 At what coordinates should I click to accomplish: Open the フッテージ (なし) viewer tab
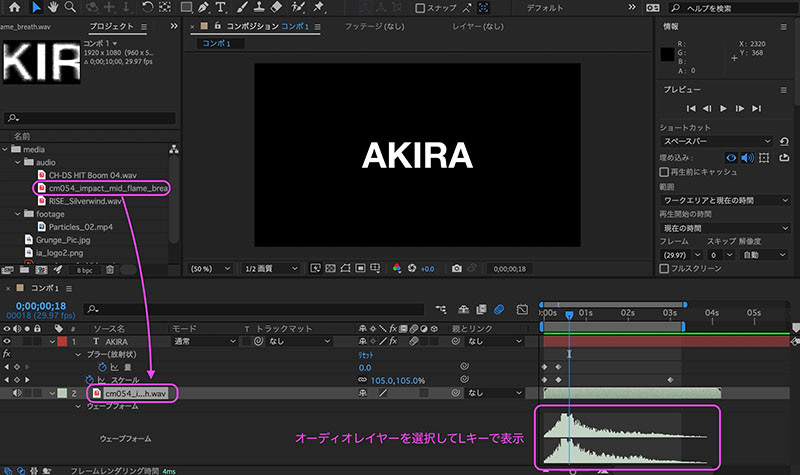(374, 26)
